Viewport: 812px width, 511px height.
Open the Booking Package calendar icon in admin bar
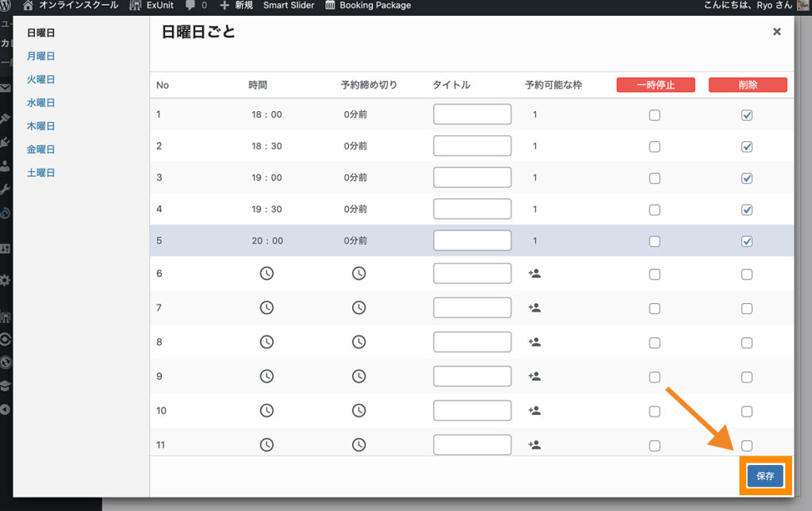330,6
